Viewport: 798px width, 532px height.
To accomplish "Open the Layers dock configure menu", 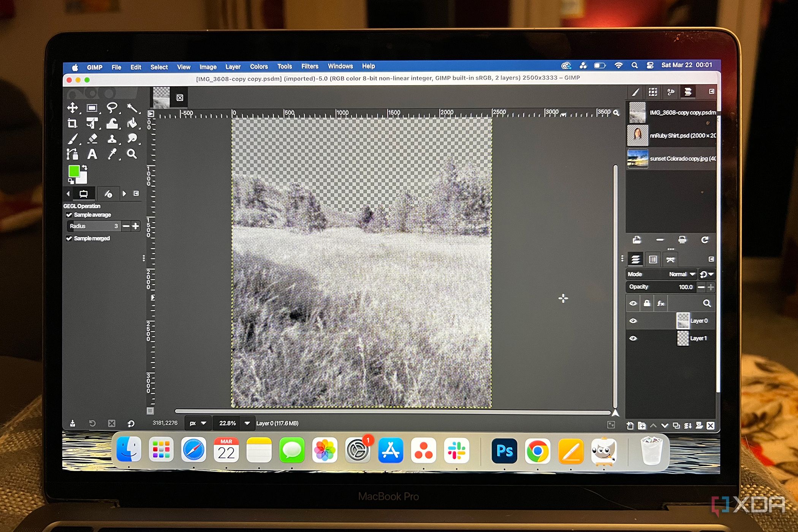I will [x=711, y=259].
